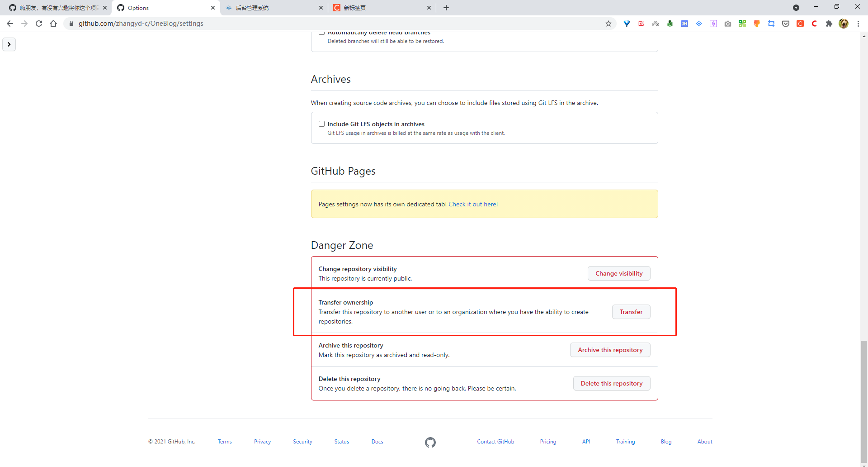Click the browser profile avatar
This screenshot has width=868, height=467.
click(x=844, y=23)
